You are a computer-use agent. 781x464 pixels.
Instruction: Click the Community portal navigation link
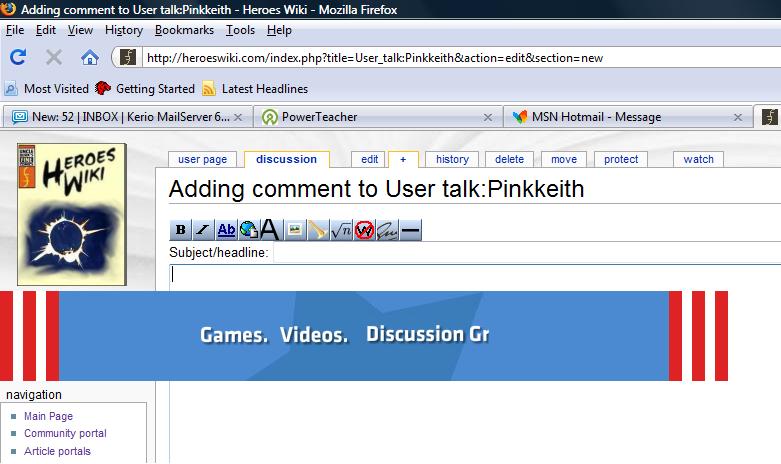click(x=65, y=434)
